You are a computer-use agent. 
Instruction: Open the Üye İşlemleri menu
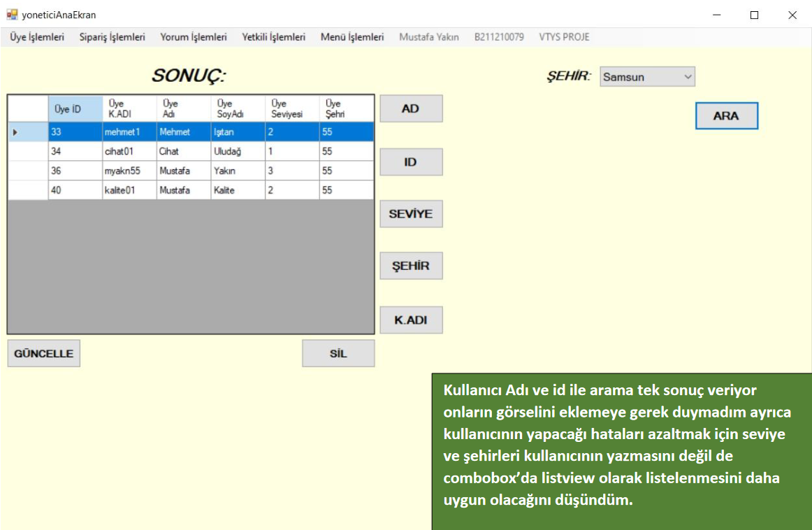coord(37,37)
